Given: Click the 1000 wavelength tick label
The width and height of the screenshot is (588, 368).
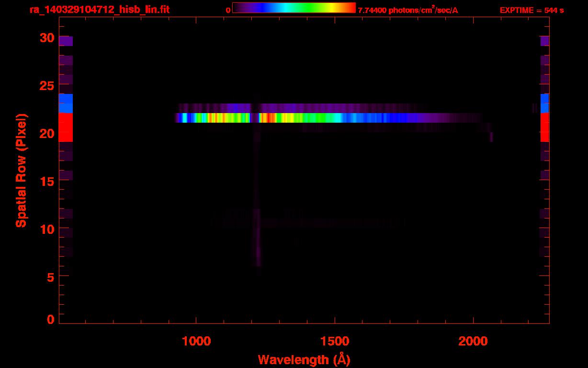Looking at the screenshot, I should point(196,341).
